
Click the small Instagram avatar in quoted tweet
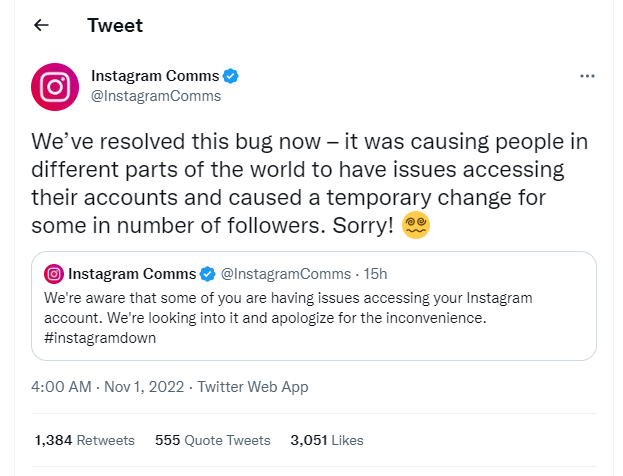point(54,274)
